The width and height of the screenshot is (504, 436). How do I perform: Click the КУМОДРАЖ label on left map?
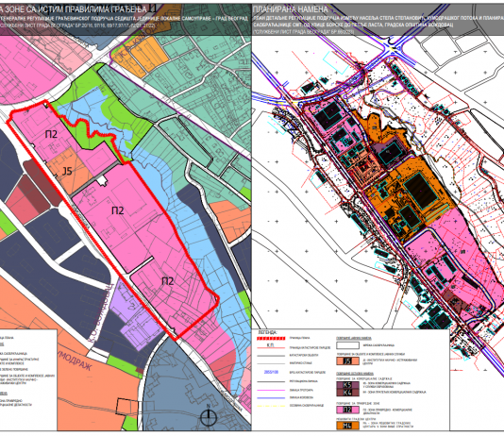click(x=75, y=361)
